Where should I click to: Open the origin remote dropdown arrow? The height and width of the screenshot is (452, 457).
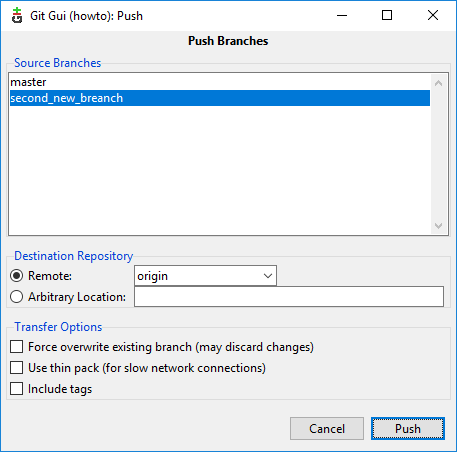pyautogui.click(x=268, y=276)
